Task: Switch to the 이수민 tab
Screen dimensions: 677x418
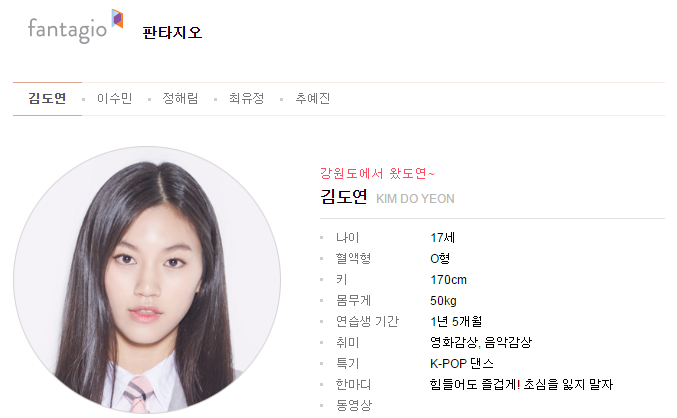Action: (x=114, y=99)
